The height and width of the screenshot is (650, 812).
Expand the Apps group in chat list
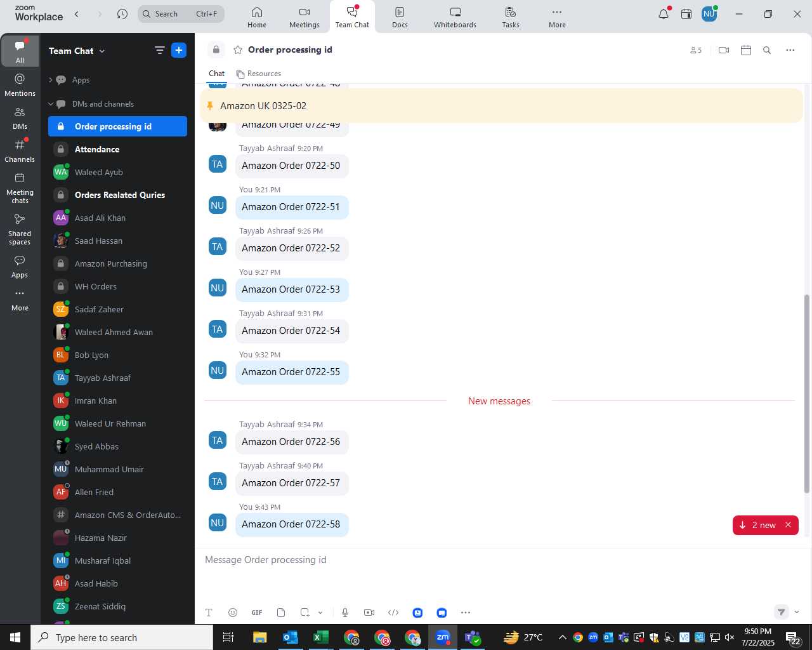click(x=51, y=80)
